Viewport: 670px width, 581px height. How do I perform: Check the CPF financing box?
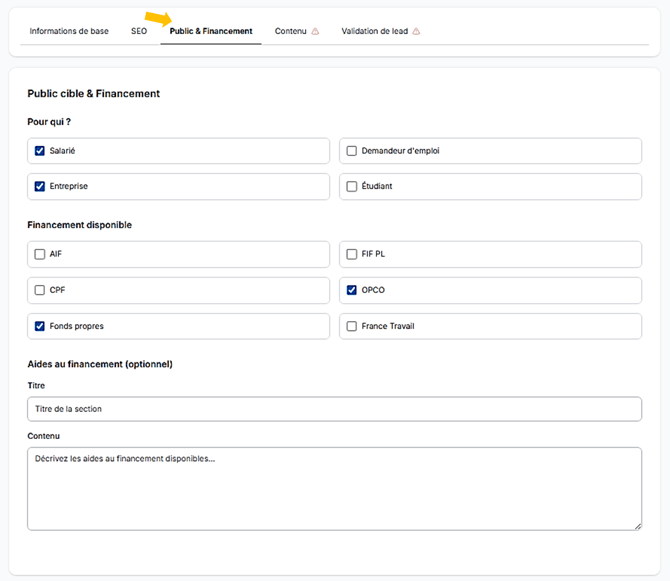coord(40,290)
